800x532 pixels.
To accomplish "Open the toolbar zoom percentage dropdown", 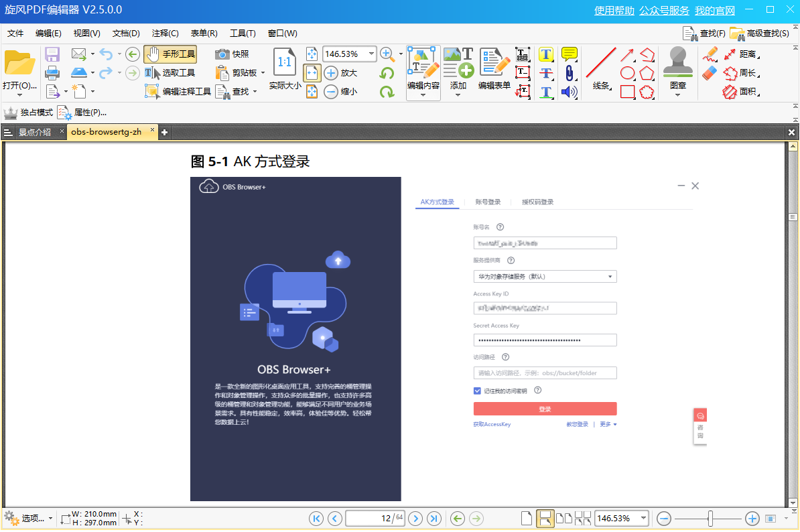I will tap(372, 54).
